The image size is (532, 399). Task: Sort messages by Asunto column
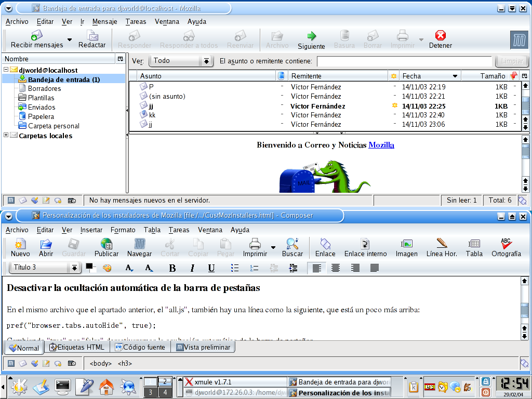(207, 76)
